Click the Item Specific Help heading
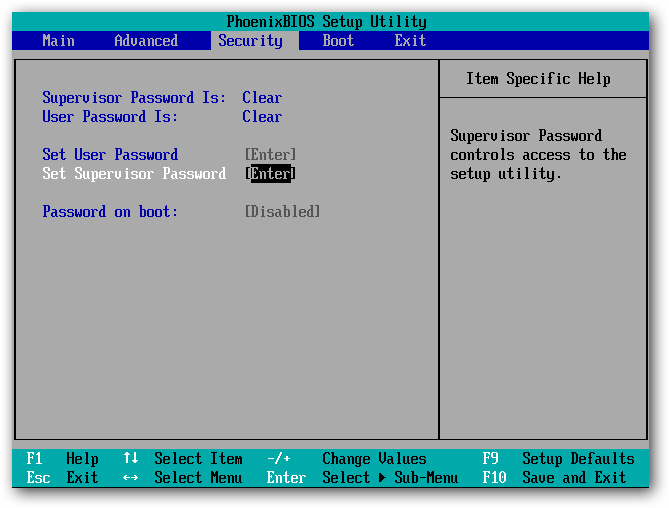The height and width of the screenshot is (508, 669). (x=538, y=79)
